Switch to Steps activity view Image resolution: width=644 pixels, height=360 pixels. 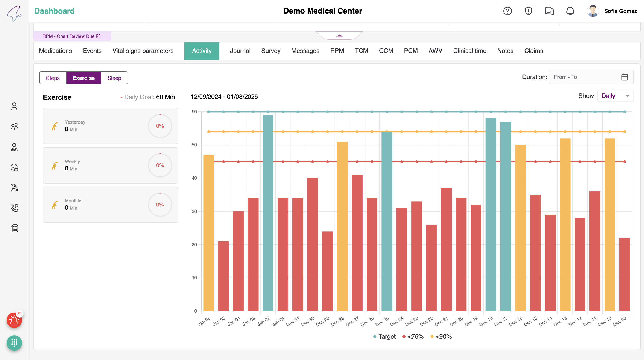tap(53, 78)
